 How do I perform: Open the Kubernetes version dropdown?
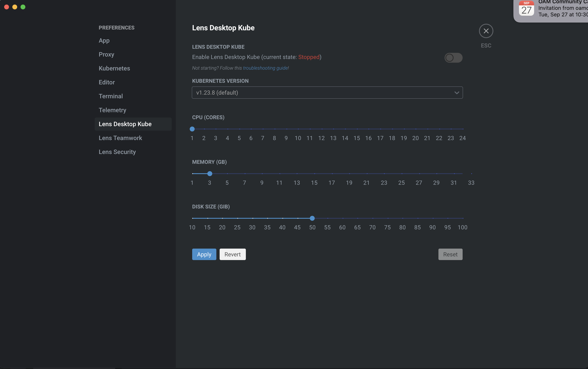click(327, 93)
